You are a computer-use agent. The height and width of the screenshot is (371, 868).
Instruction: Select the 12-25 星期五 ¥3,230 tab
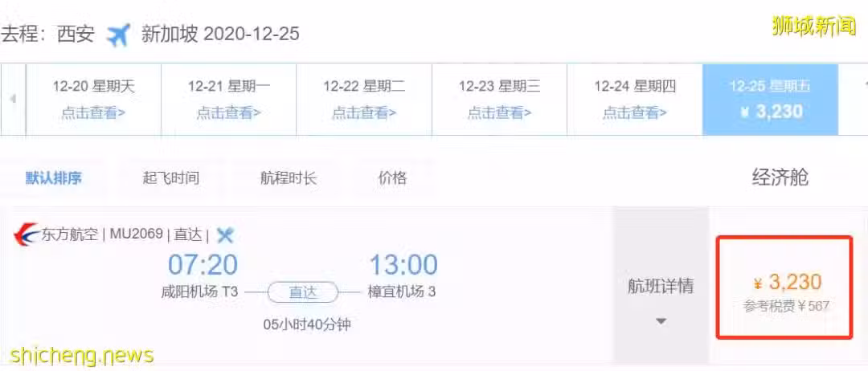[771, 100]
